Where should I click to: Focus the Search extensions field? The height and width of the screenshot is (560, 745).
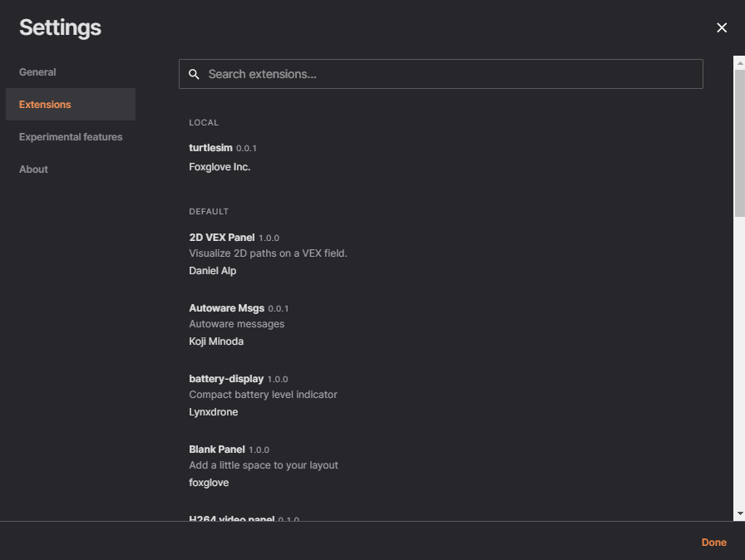click(x=441, y=74)
